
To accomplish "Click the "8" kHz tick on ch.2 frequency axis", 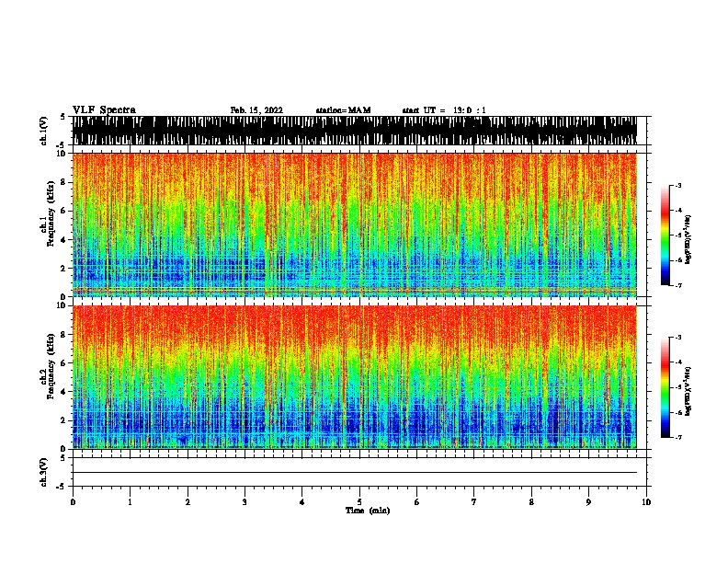I will [65, 335].
